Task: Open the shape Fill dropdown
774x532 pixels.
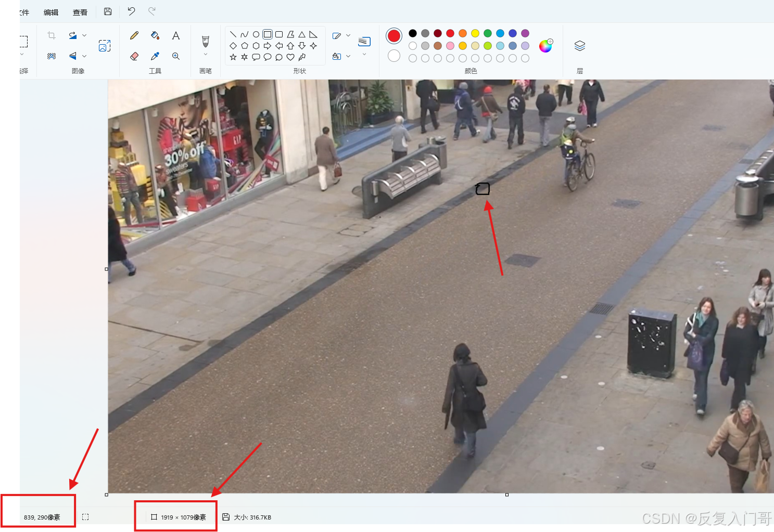Action: 348,56
